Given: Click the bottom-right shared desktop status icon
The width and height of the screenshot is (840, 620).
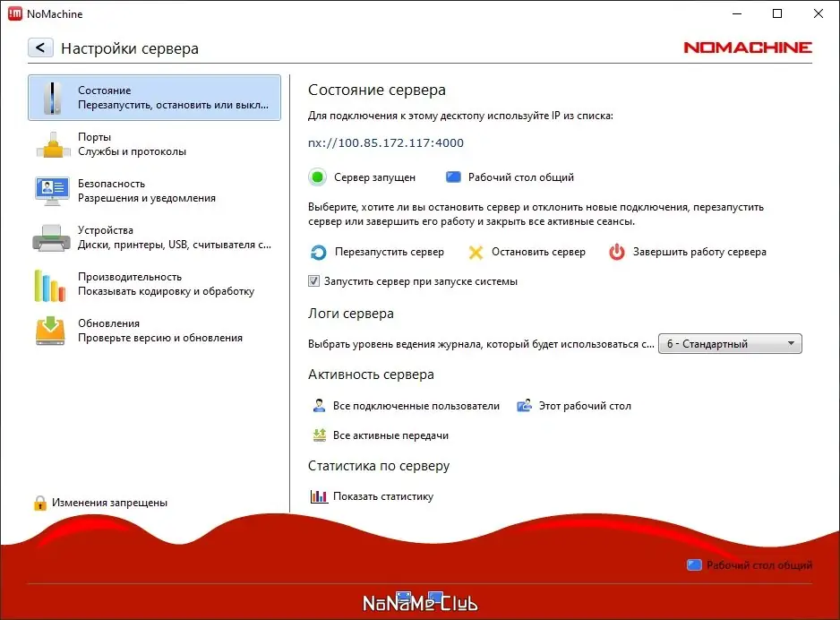Looking at the screenshot, I should click(x=694, y=564).
